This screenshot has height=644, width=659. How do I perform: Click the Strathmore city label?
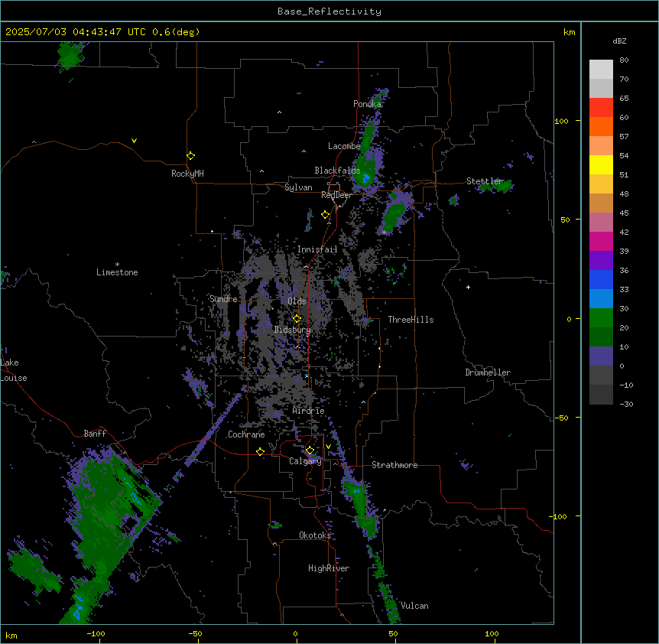[x=394, y=465]
